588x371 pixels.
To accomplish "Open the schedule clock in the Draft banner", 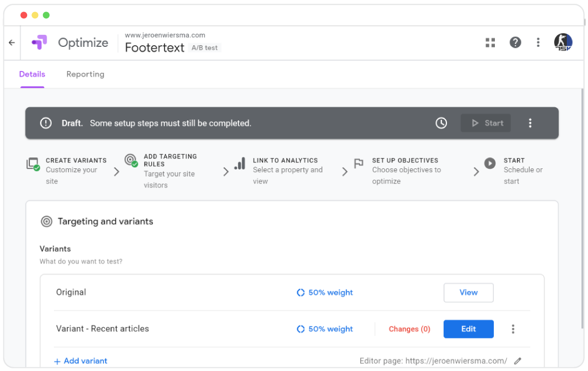I will 441,123.
